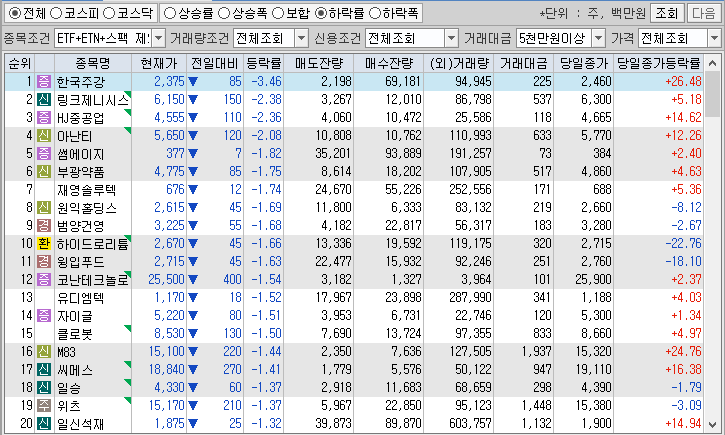
Task: Click the vertical scrollbar thumb of the list
Action: (713, 94)
